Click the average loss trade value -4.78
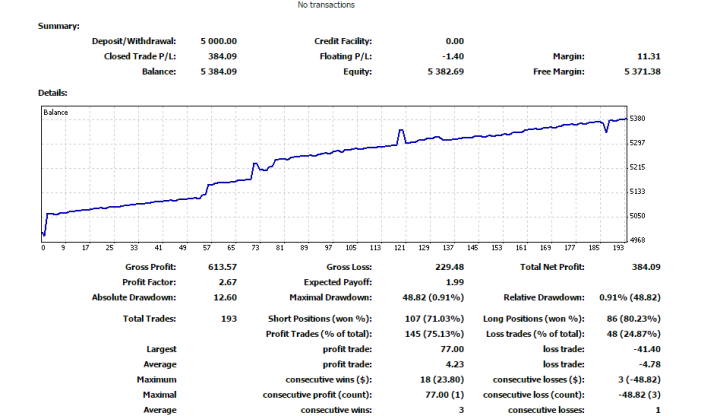Screen dimensions: 720x416 (x=650, y=365)
